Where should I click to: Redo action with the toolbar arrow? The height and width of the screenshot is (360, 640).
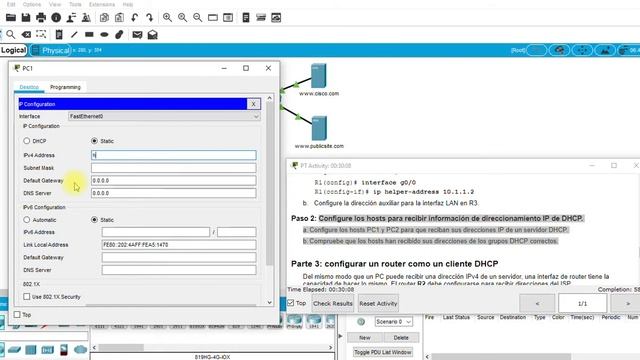[149, 18]
